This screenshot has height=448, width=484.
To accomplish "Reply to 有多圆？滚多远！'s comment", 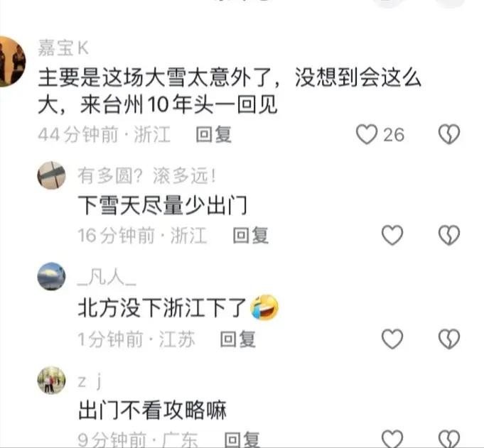I will (x=250, y=236).
